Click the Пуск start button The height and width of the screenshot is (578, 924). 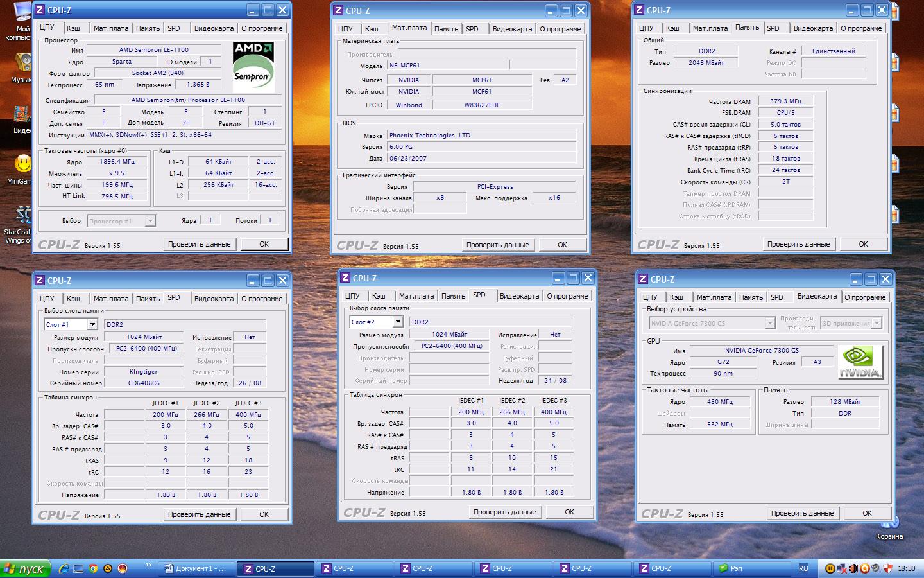click(24, 569)
